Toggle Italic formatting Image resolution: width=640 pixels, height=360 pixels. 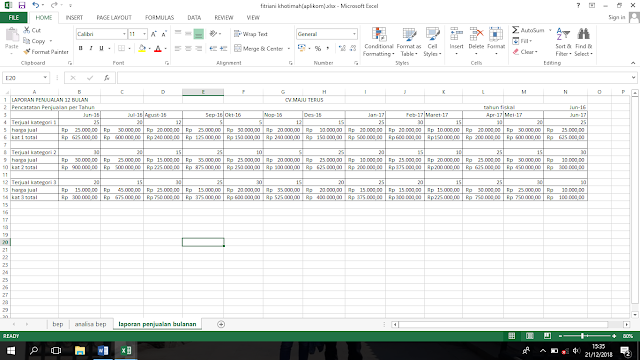[91, 49]
